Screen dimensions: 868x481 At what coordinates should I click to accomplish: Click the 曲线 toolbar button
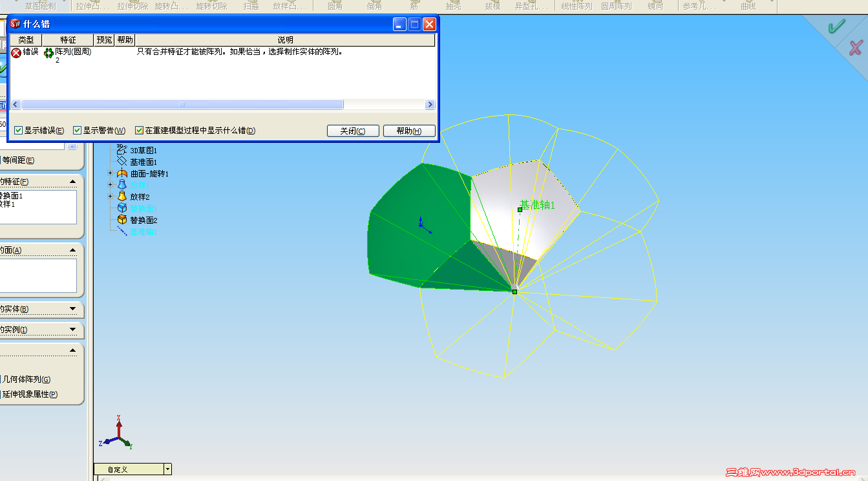(x=747, y=6)
